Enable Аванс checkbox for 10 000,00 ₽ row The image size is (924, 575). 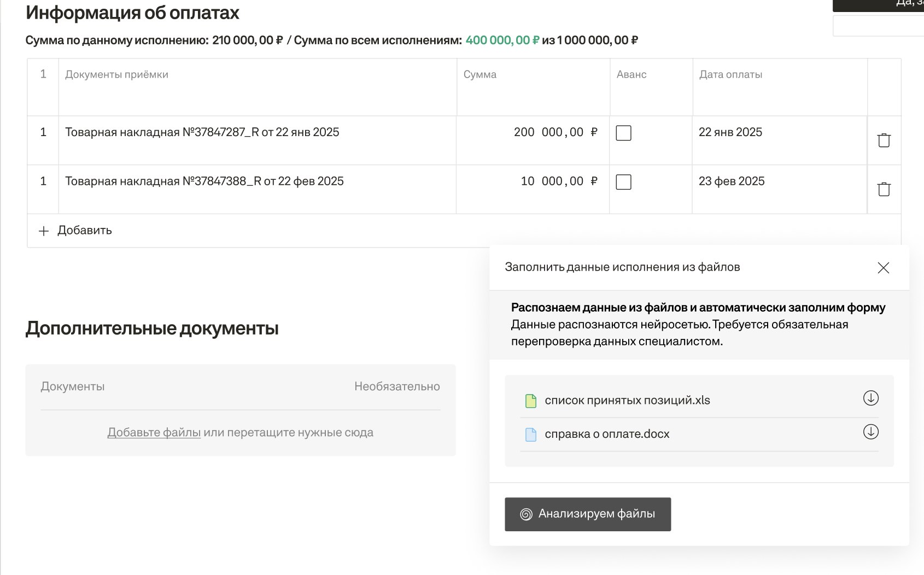623,182
